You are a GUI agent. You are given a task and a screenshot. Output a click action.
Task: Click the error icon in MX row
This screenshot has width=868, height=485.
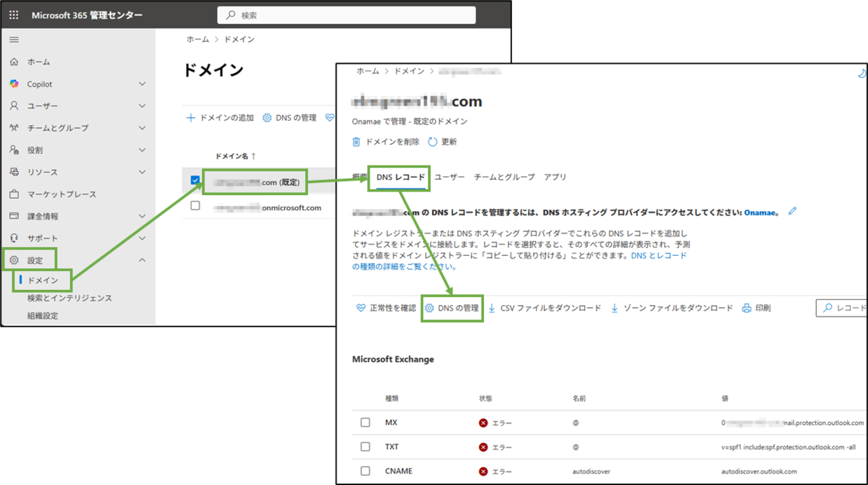[483, 423]
